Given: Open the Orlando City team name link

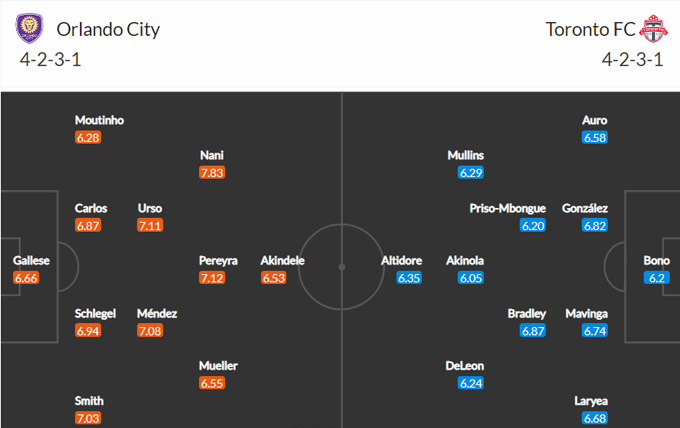Looking at the screenshot, I should click(108, 29).
